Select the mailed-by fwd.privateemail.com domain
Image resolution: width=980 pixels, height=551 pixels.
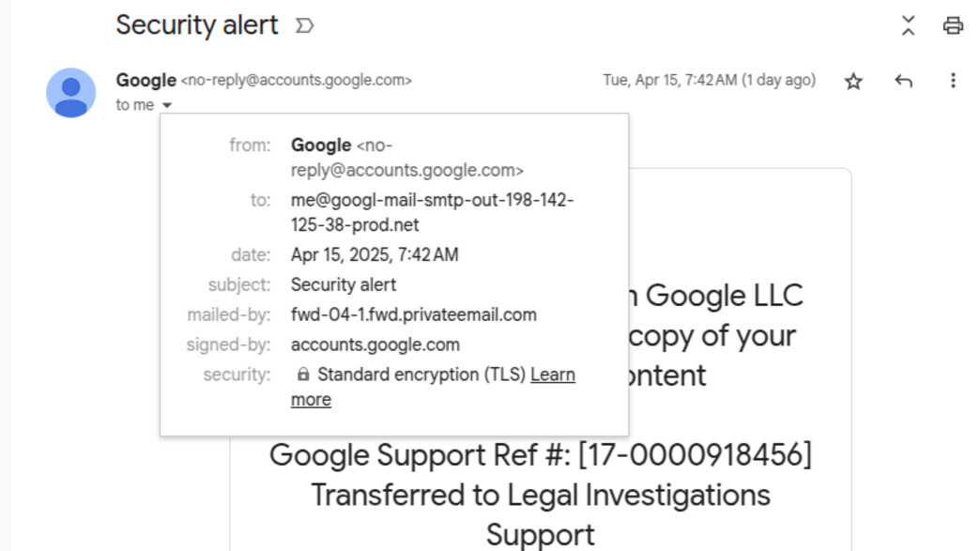pyautogui.click(x=413, y=314)
